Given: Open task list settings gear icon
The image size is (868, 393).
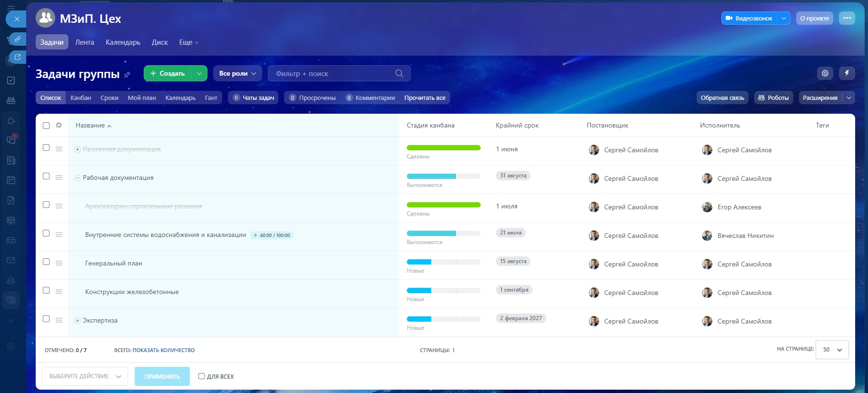Looking at the screenshot, I should tap(825, 73).
